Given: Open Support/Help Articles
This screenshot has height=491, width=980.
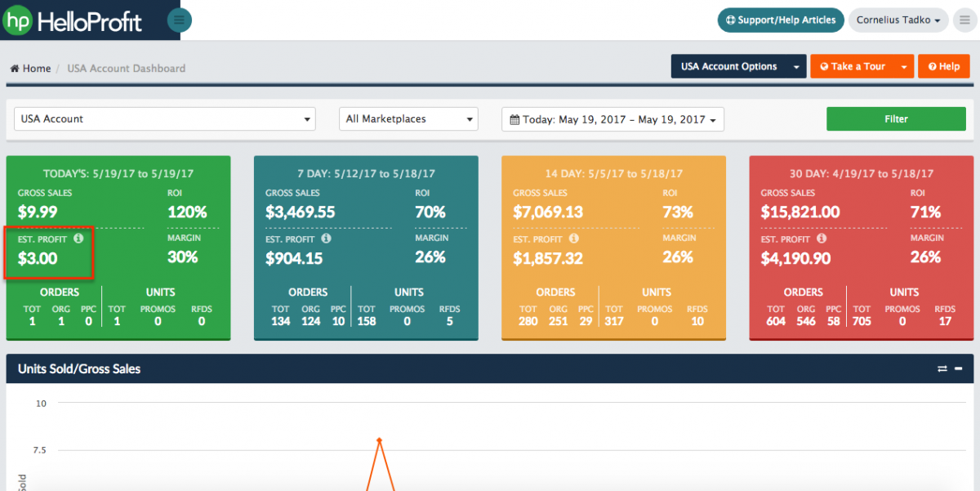Looking at the screenshot, I should click(x=780, y=20).
